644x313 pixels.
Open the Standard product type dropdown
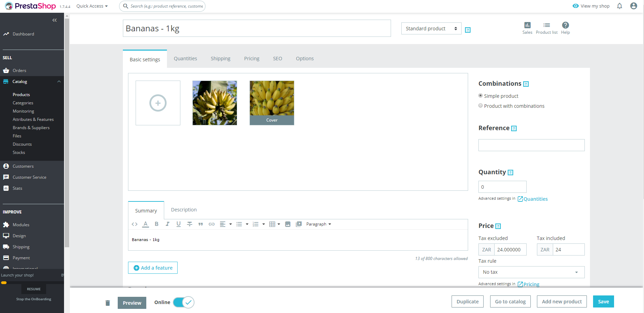431,29
